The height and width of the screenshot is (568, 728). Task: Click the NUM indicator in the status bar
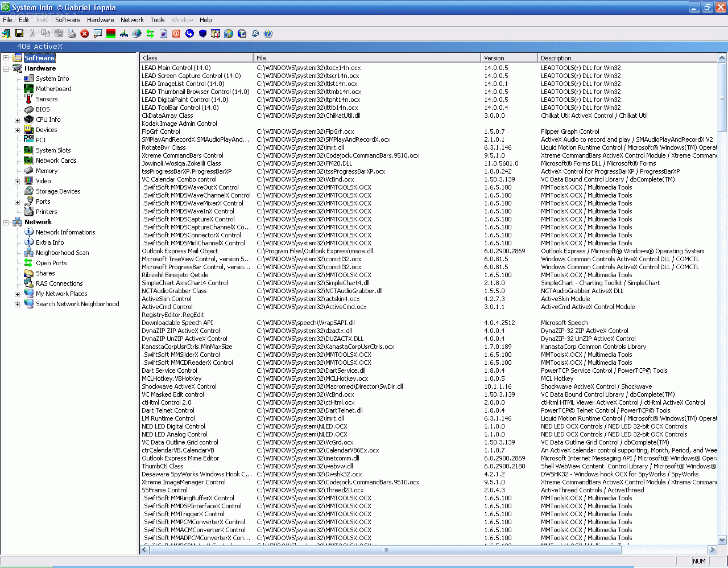point(699,561)
